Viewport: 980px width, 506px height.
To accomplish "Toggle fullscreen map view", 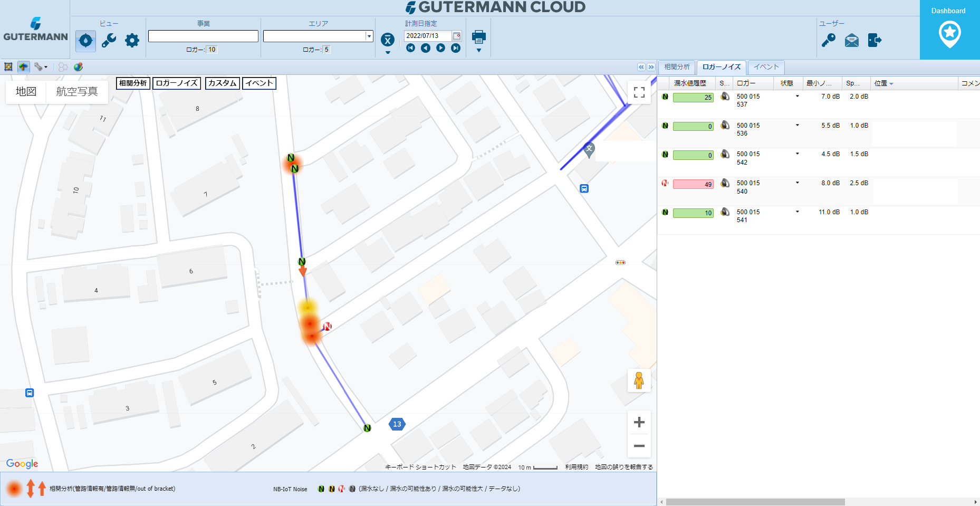I will [639, 92].
